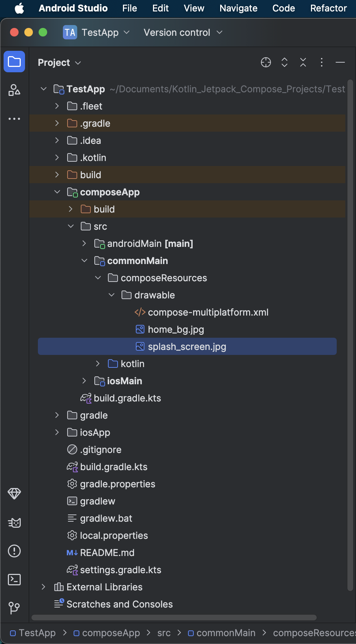Collapse the TestApp root node
The width and height of the screenshot is (356, 644).
click(44, 89)
